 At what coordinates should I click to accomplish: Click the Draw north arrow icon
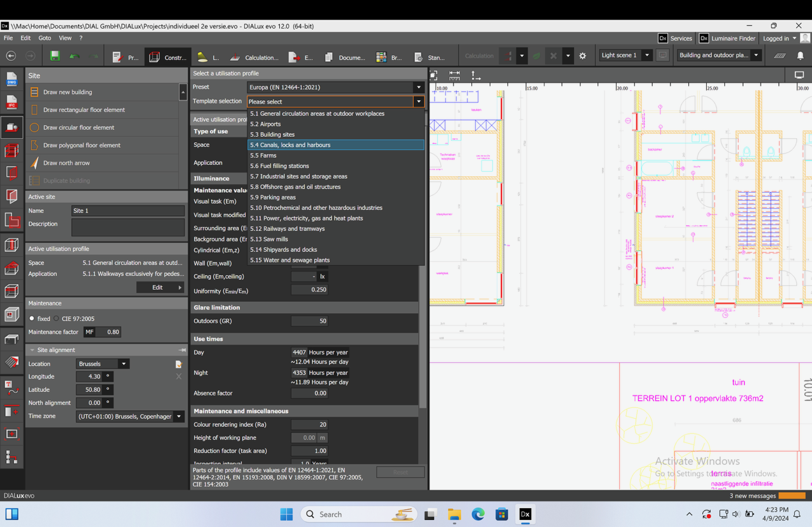35,163
